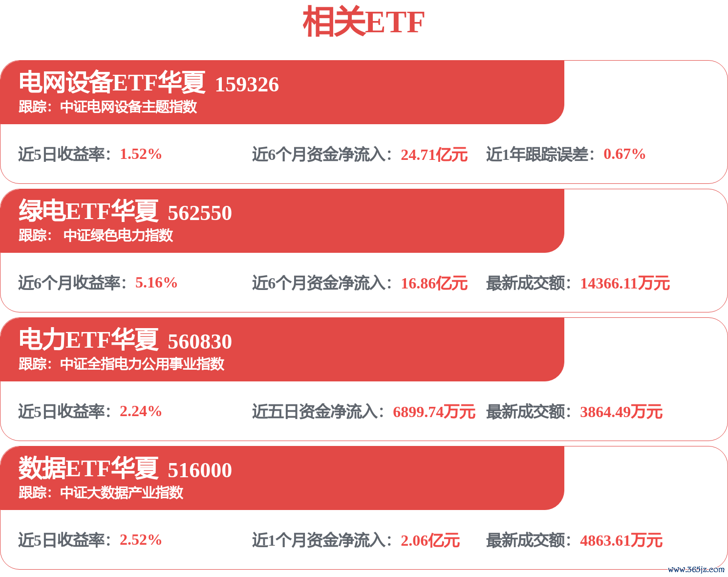The width and height of the screenshot is (728, 577).
Task: Click 跟踪：中证绿色电力指数 label
Action: click(x=96, y=235)
